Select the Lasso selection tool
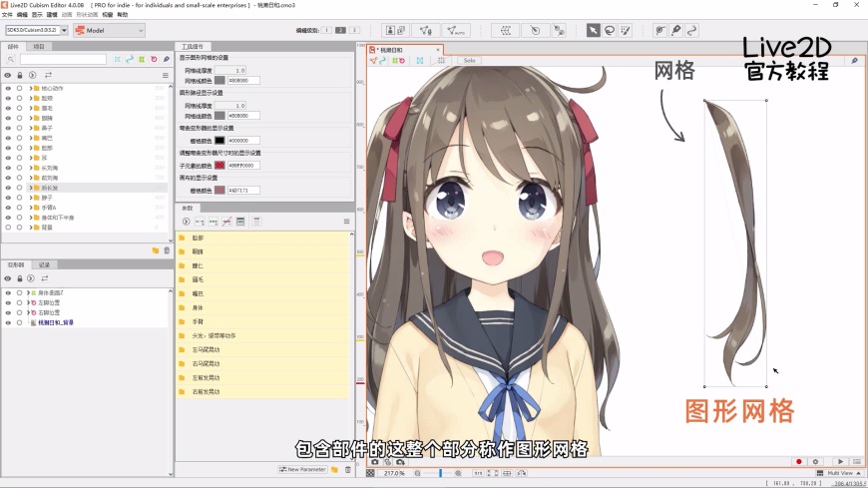This screenshot has width=868, height=488. point(610,31)
